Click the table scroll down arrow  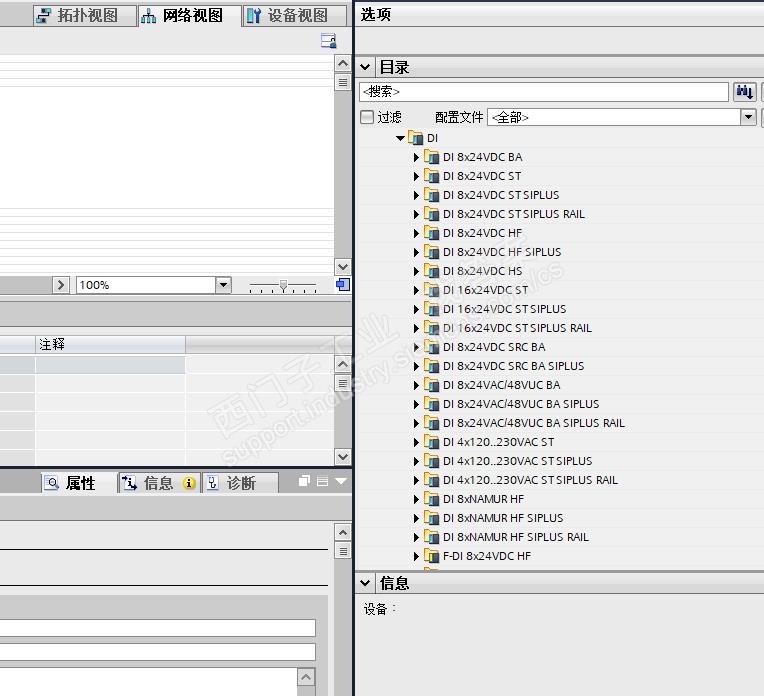click(343, 457)
